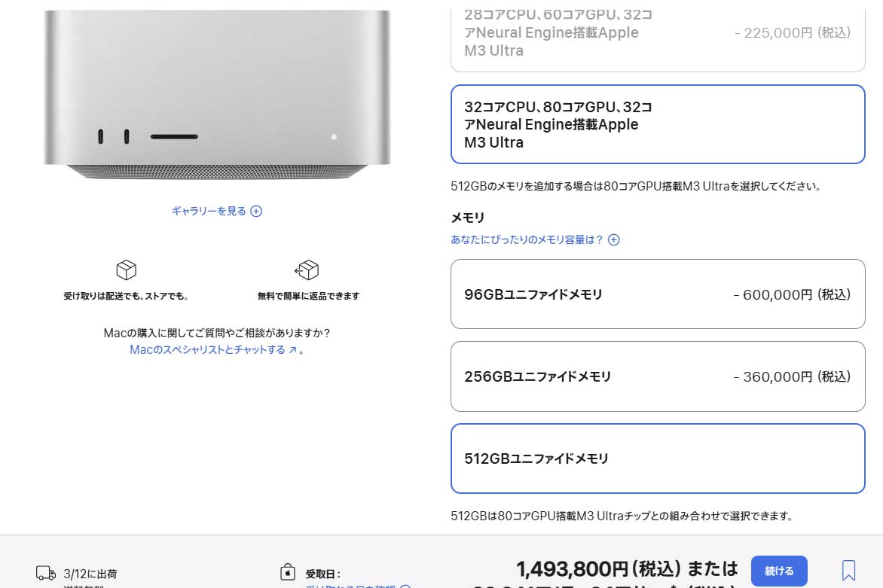This screenshot has width=883, height=588.
Task: Click the return box icon above 無料で簡単に返品
Action: click(x=307, y=270)
